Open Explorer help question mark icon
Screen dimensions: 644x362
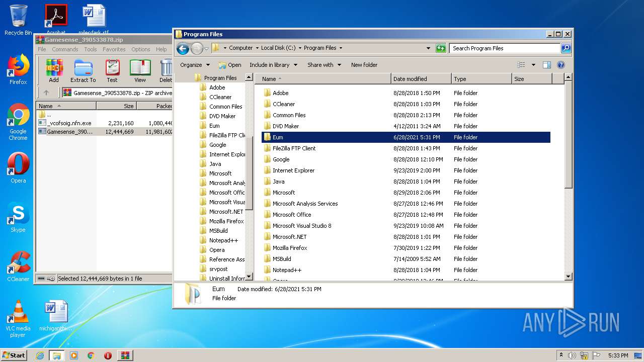point(561,65)
